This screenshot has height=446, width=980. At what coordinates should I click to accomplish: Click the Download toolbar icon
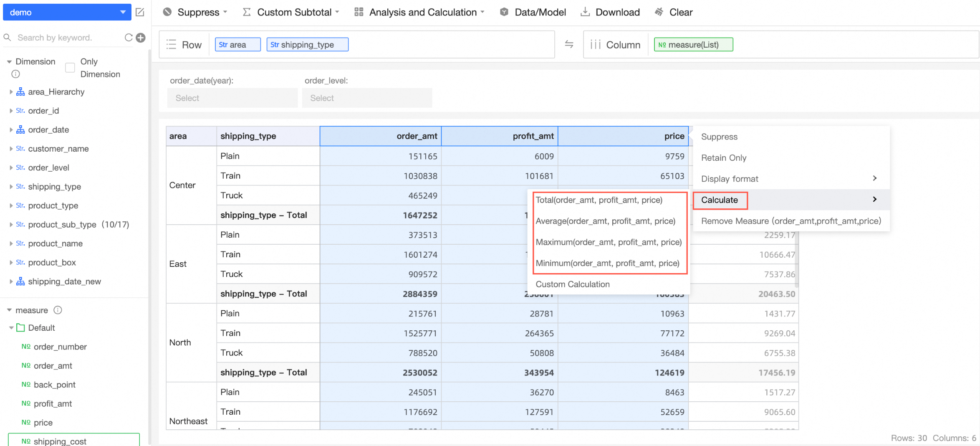coord(585,12)
